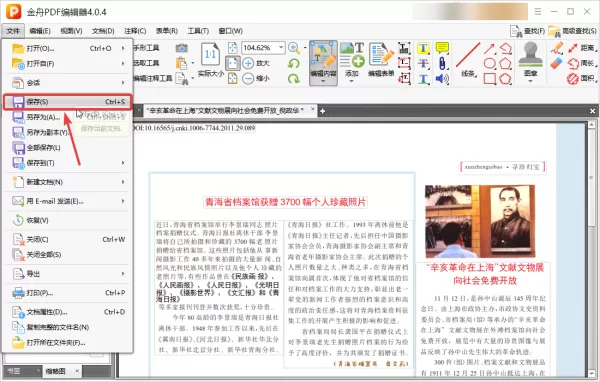Click the Fit Page button above the highlighted one

(233, 48)
